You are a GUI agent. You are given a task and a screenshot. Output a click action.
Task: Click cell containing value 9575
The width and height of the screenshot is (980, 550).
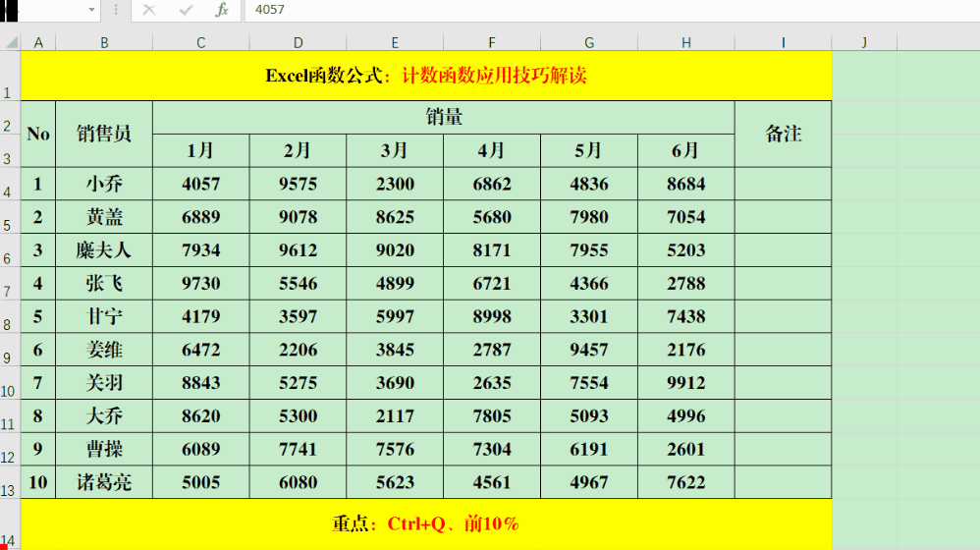pos(299,184)
